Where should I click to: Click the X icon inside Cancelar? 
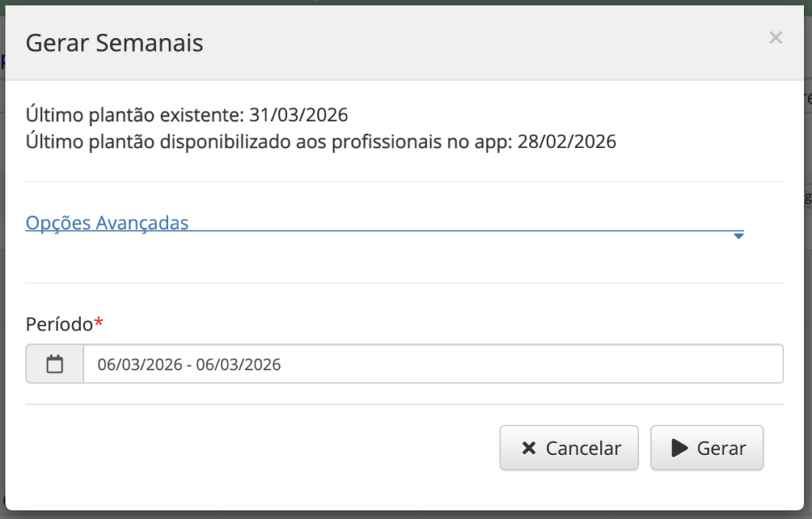[529, 448]
